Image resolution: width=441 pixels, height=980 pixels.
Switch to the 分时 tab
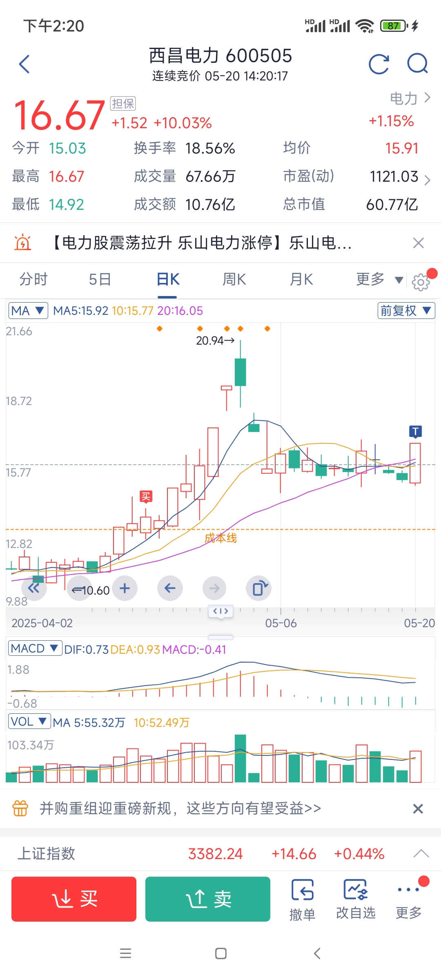[33, 280]
